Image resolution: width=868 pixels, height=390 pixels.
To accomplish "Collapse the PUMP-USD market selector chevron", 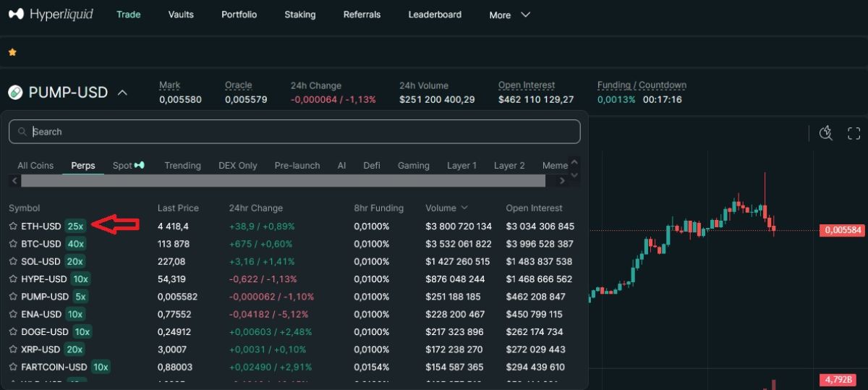I will tap(122, 93).
